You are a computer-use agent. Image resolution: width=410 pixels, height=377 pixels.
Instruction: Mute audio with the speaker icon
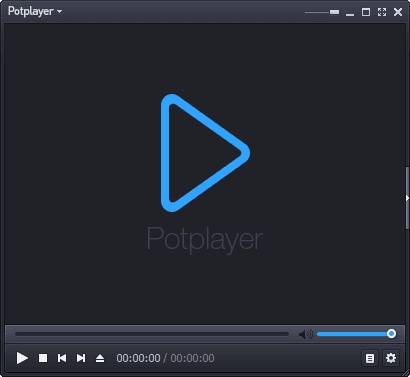(x=305, y=334)
